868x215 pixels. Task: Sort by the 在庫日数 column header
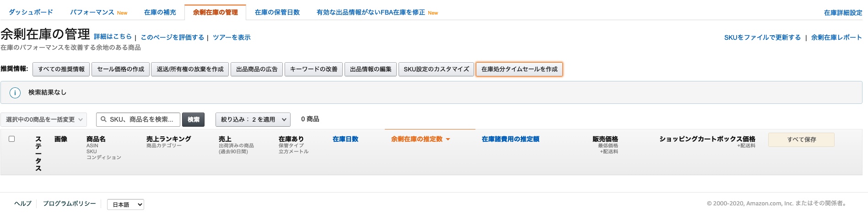345,139
